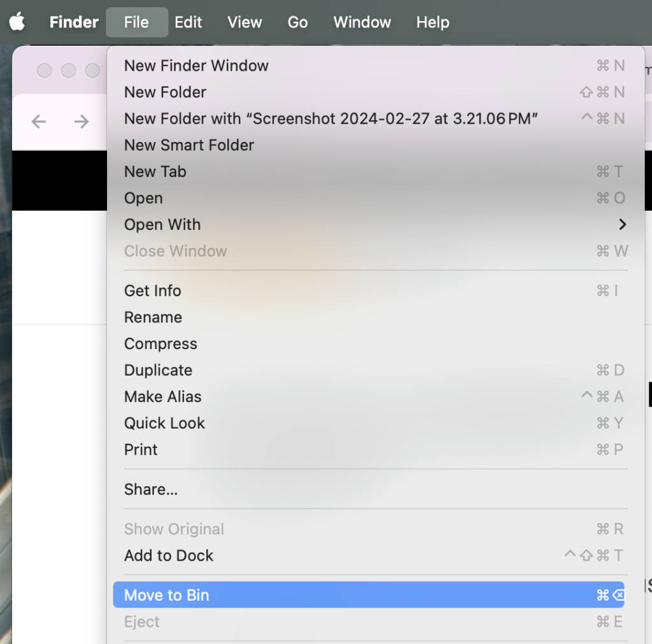Open Quick Look preview
This screenshot has height=644, width=652.
point(164,423)
